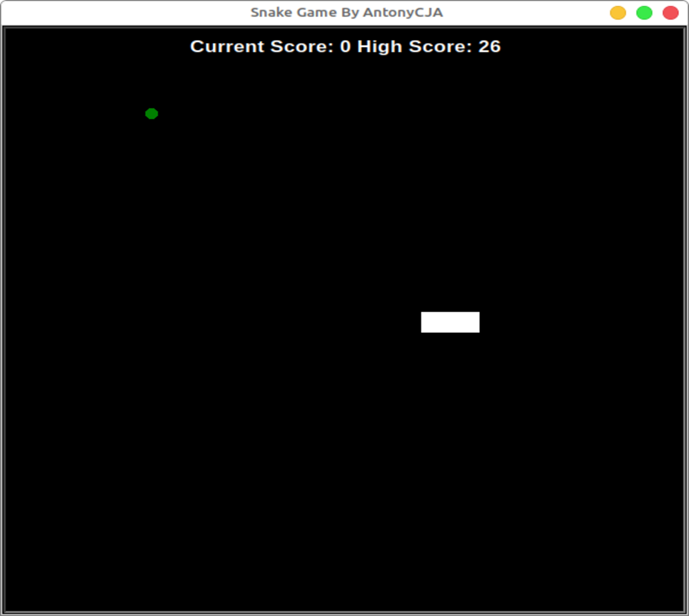Minimize the window with yellow button
The height and width of the screenshot is (616, 689).
coord(618,13)
